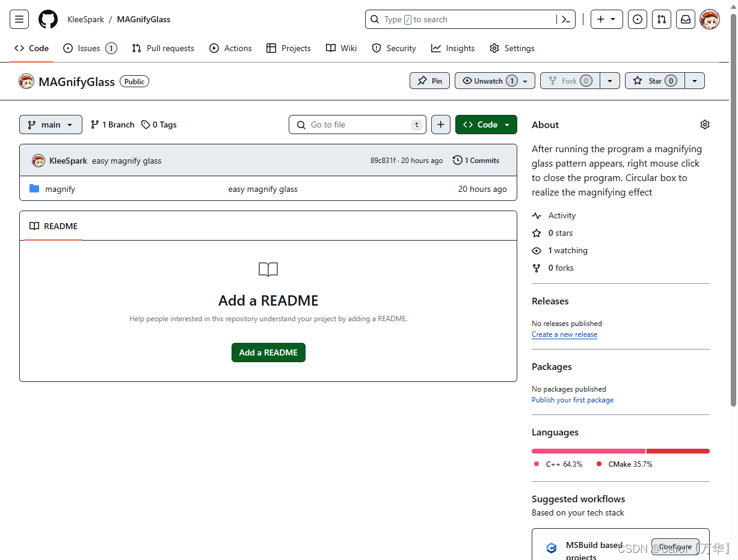738x560 pixels.
Task: Open the Projects tab
Action: 289,48
